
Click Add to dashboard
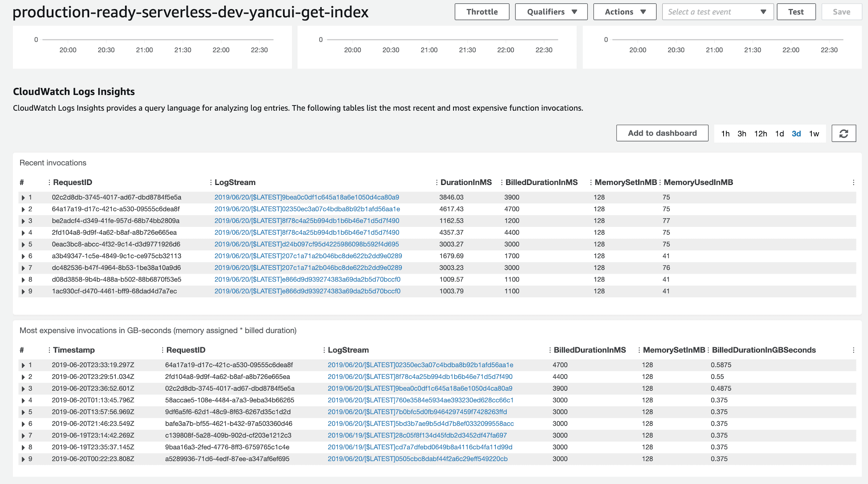(662, 133)
